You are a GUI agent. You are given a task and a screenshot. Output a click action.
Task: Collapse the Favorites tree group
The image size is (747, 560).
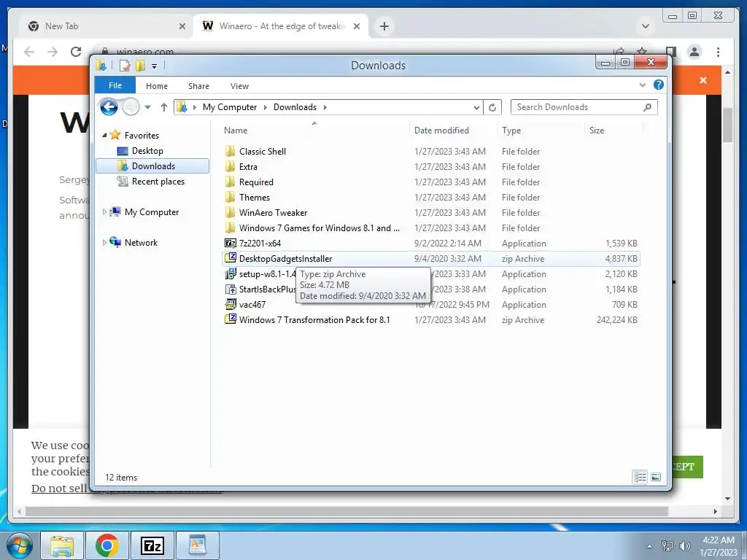pos(104,135)
